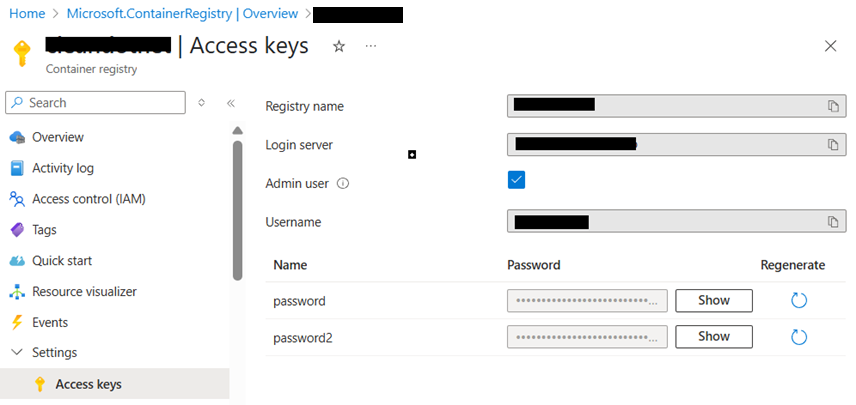Click the password row name
Image resolution: width=856 pixels, height=405 pixels.
299,301
